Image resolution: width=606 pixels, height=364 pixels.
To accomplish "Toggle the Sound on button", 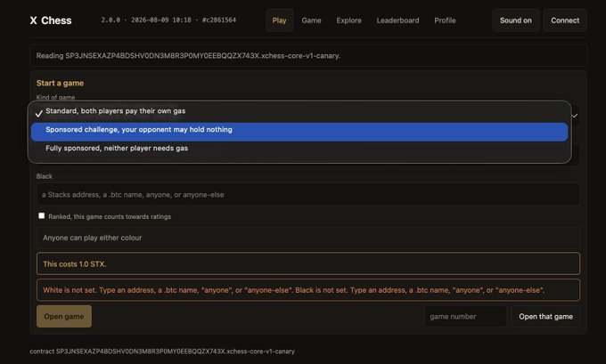I will pos(516,20).
